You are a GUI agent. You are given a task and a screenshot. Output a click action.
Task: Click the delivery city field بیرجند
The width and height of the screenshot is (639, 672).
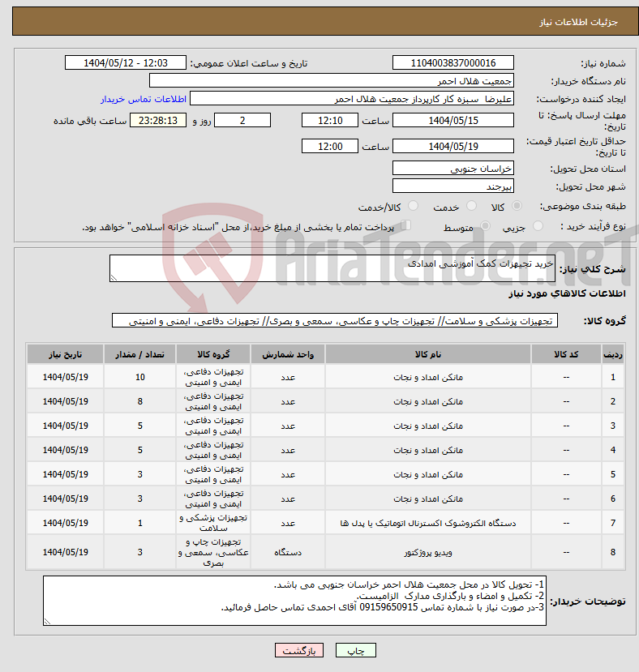tap(452, 186)
